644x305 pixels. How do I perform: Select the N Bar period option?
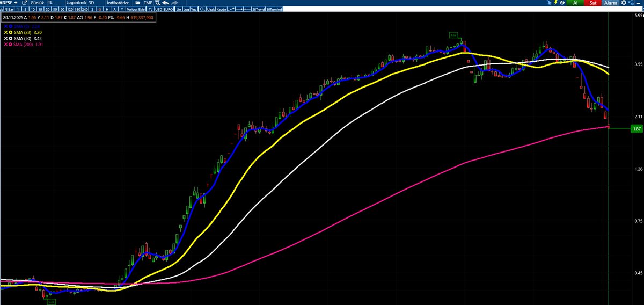(10, 10)
